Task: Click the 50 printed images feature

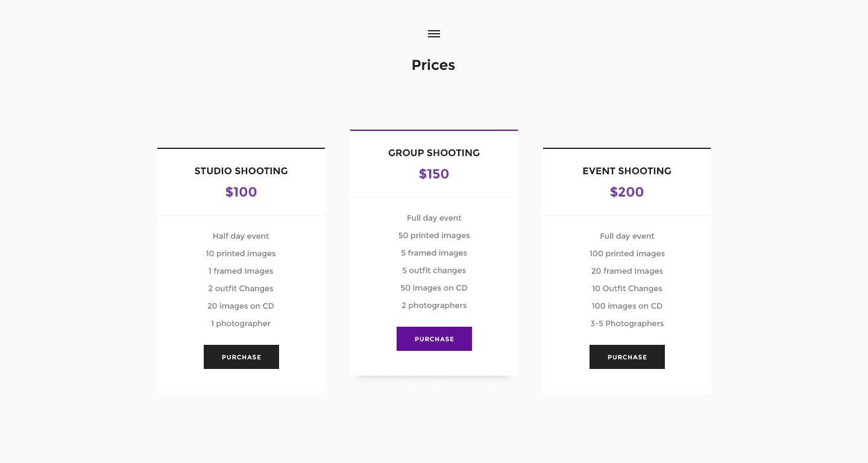Action: tap(434, 236)
